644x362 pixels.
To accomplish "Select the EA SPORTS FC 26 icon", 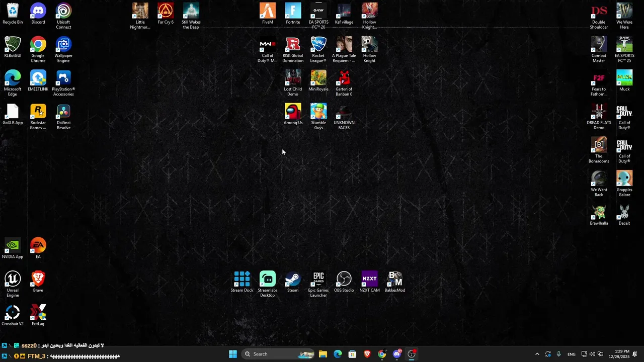I will coord(318,16).
